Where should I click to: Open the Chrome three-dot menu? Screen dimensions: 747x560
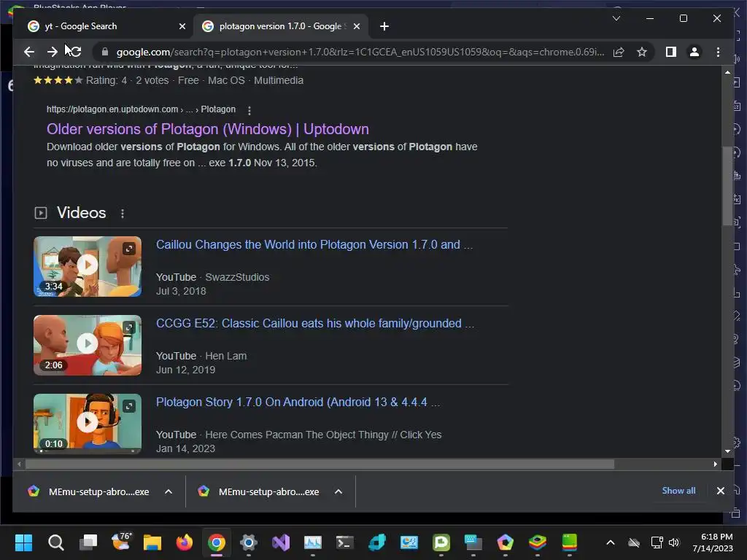[x=718, y=52]
